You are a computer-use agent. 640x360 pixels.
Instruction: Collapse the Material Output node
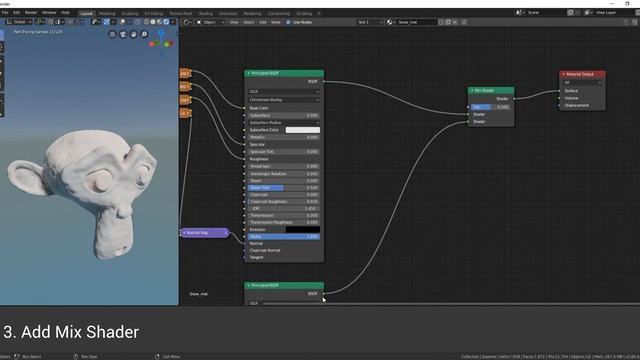(564, 74)
